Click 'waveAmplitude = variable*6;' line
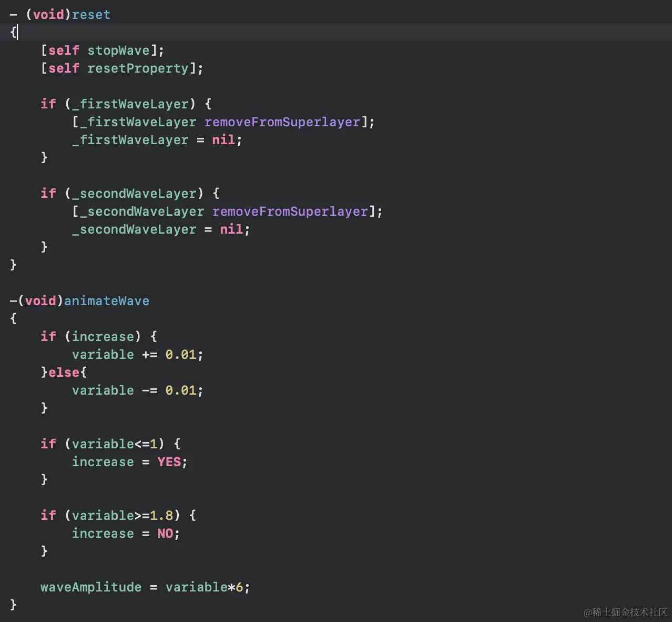The image size is (672, 622). click(x=145, y=587)
